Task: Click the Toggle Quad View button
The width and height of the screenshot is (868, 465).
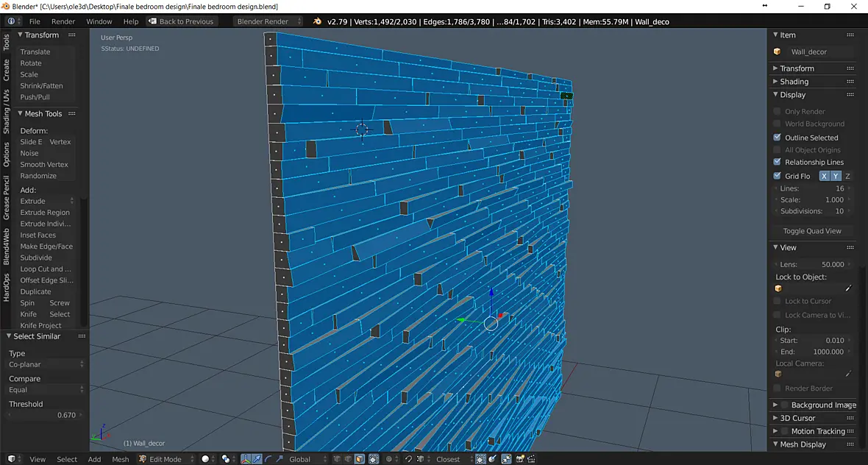Action: [811, 231]
